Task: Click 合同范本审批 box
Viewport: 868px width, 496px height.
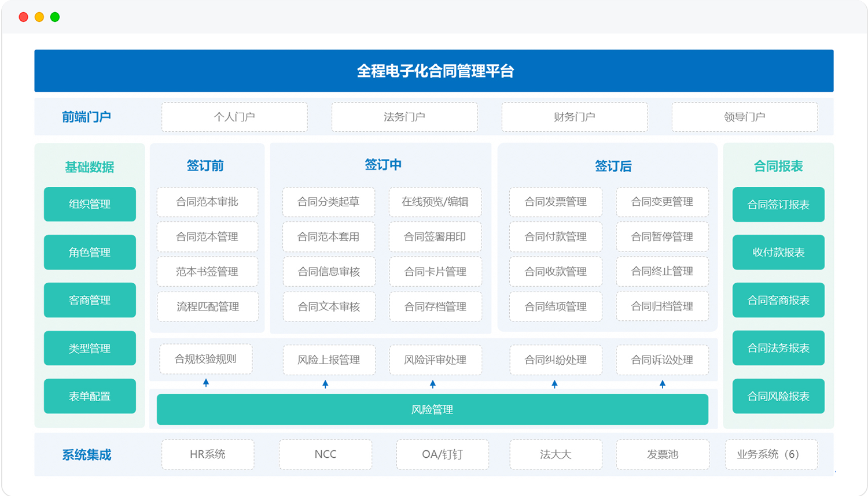Action: tap(207, 202)
